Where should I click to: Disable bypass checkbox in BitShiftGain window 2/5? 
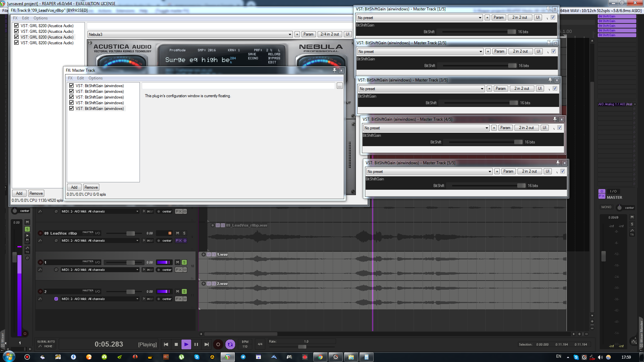click(x=553, y=51)
